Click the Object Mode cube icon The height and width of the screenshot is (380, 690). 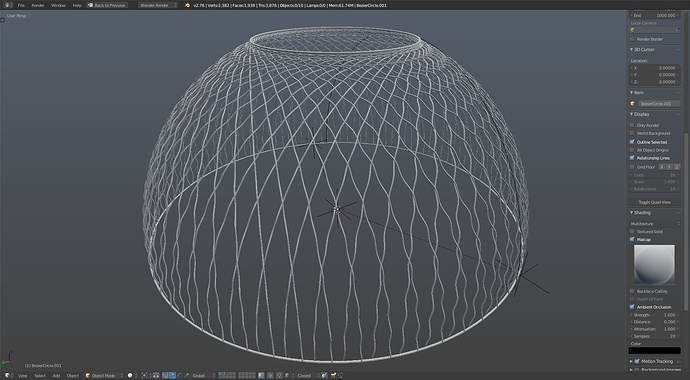(x=88, y=375)
